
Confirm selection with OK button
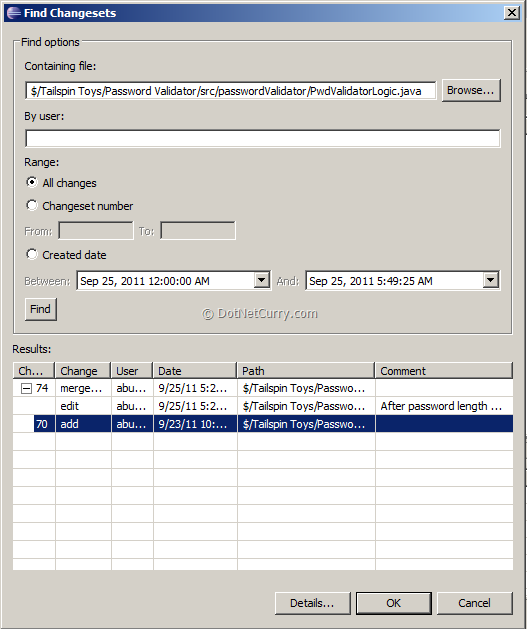coord(393,603)
